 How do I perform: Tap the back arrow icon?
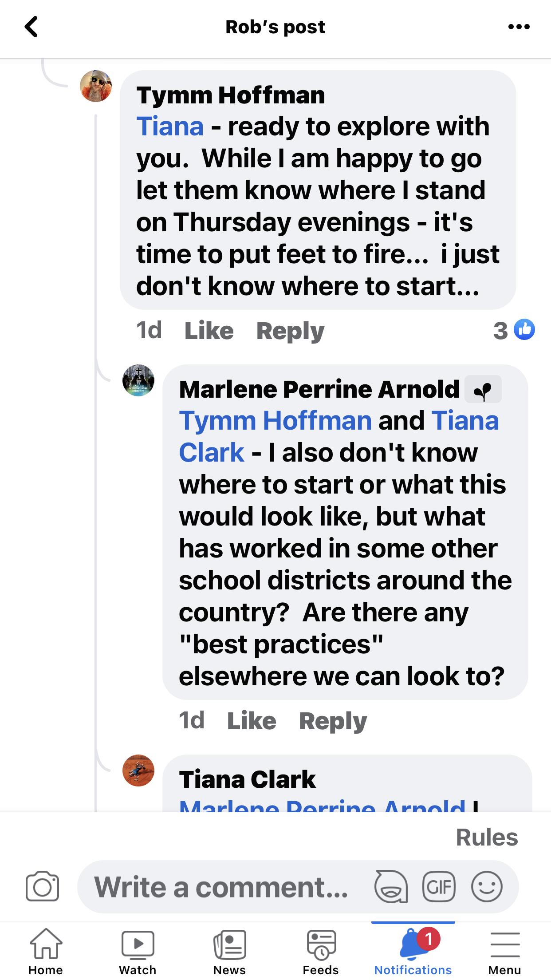[x=31, y=27]
